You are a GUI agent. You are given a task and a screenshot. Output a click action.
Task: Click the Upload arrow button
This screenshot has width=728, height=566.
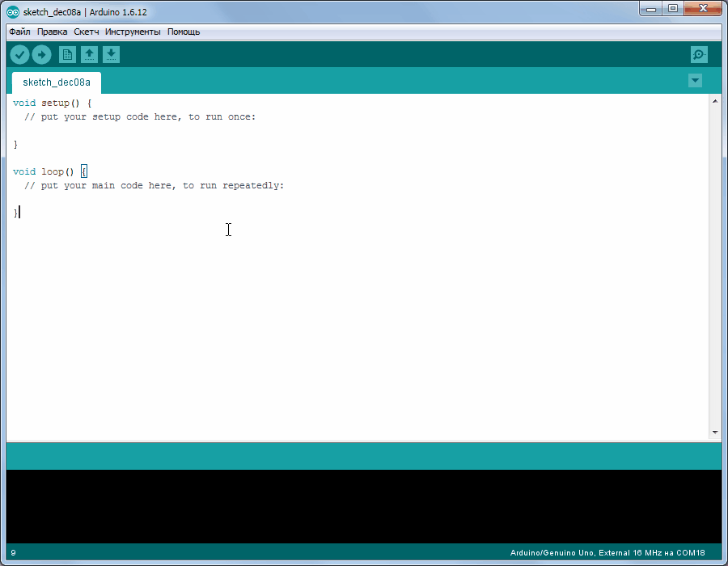tap(42, 55)
